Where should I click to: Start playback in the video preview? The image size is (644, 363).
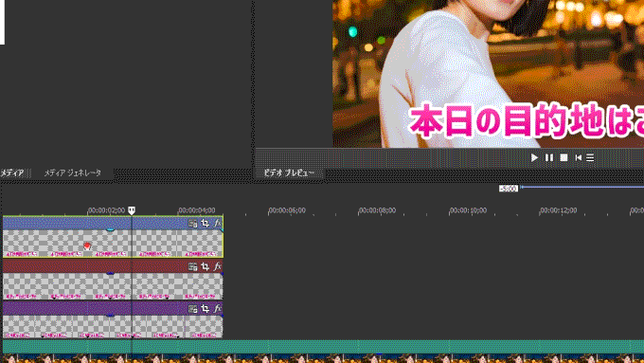[x=534, y=158]
